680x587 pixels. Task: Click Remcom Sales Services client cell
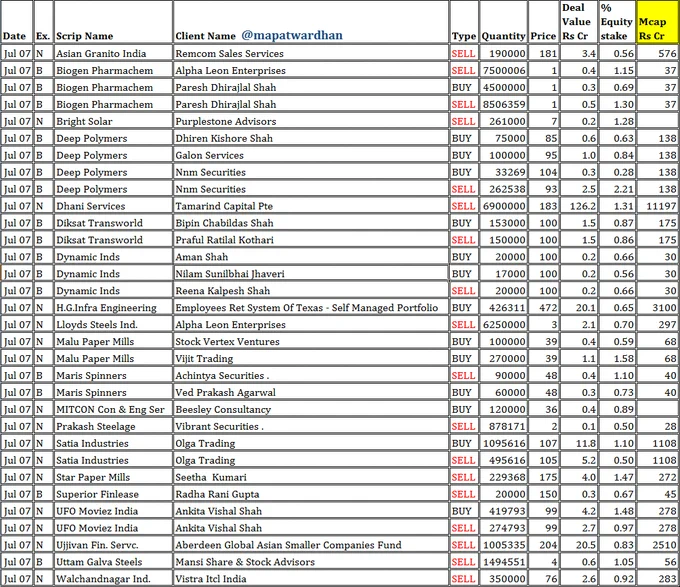click(x=311, y=54)
